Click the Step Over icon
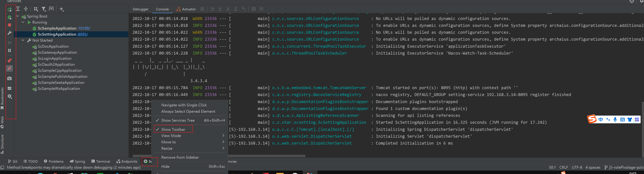 pos(212,9)
